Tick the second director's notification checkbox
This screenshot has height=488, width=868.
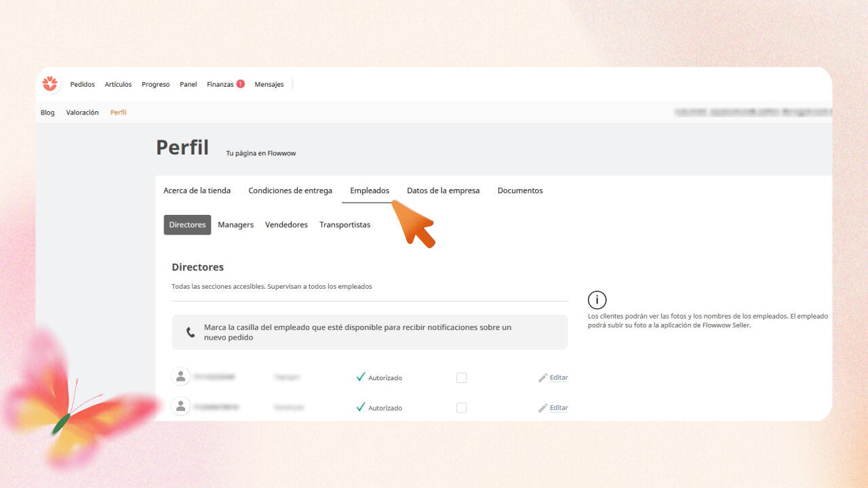click(x=462, y=408)
